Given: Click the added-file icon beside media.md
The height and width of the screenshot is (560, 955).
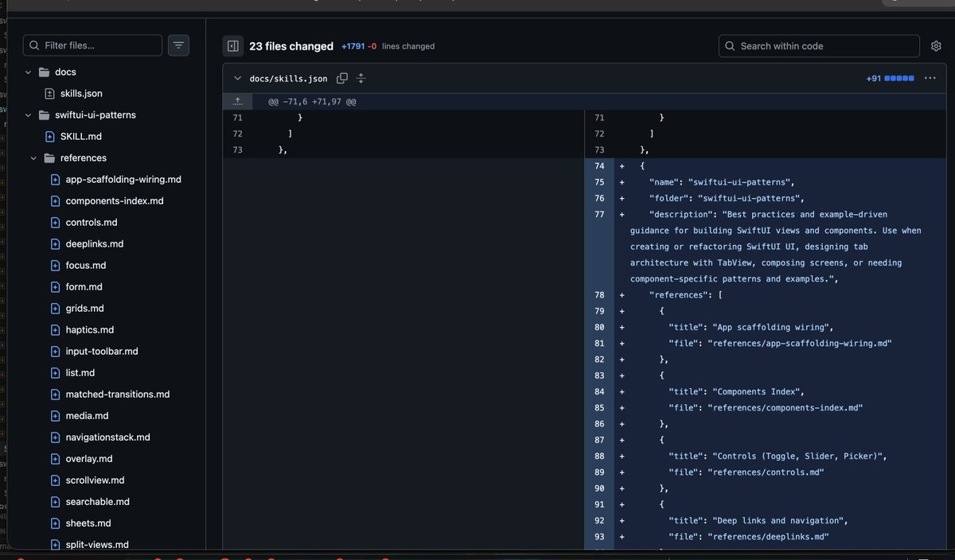Looking at the screenshot, I should tap(56, 415).
